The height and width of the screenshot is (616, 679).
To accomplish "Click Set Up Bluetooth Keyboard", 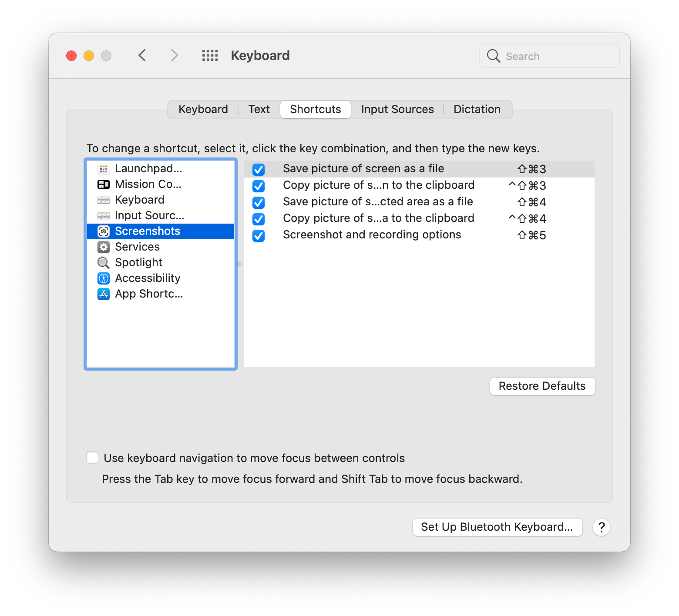I will [x=497, y=527].
